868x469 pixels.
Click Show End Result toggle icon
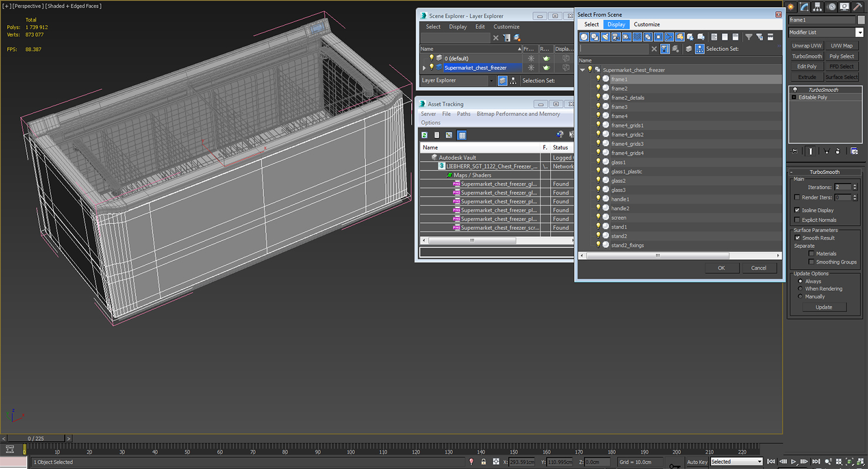click(x=811, y=151)
